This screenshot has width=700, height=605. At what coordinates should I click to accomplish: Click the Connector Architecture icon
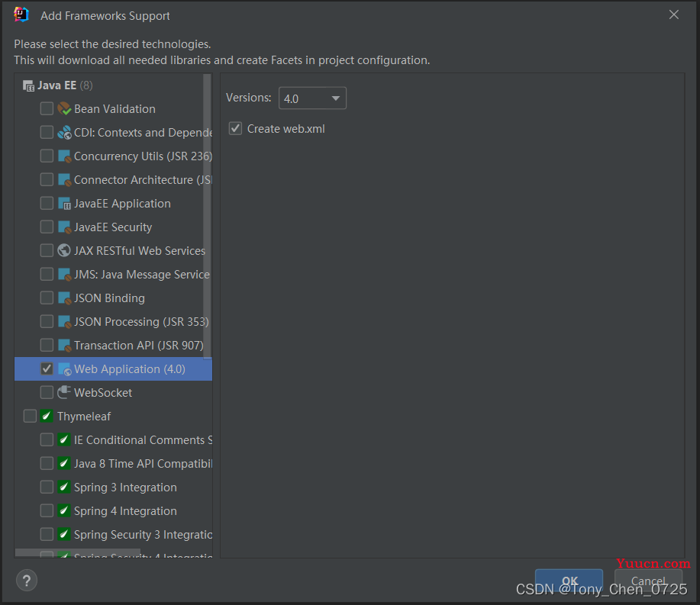64,179
